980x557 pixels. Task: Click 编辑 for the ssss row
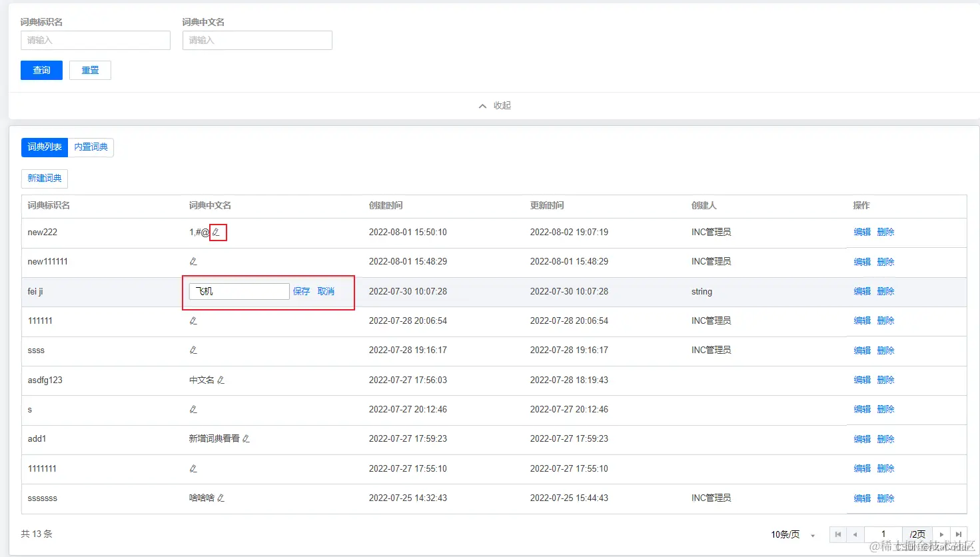[862, 350]
